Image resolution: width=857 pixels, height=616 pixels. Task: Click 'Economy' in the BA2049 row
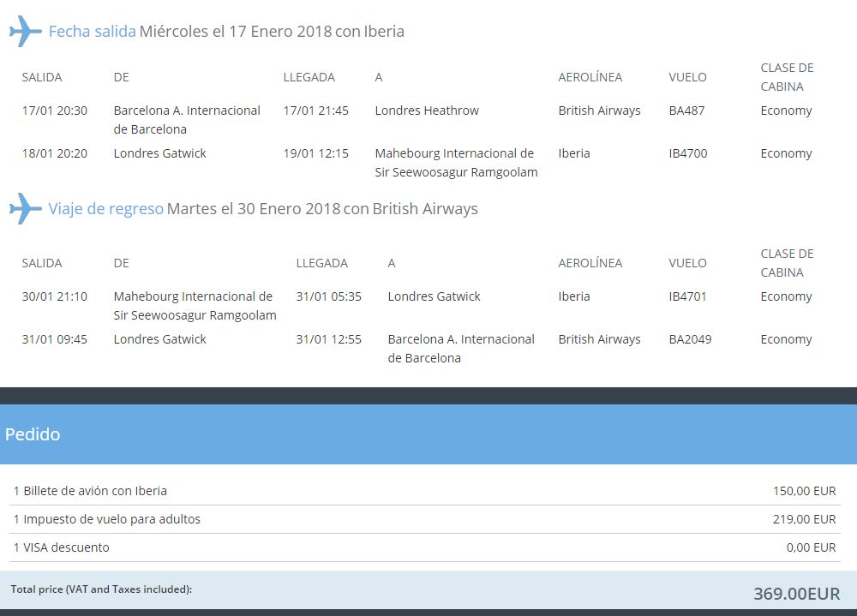coord(786,340)
